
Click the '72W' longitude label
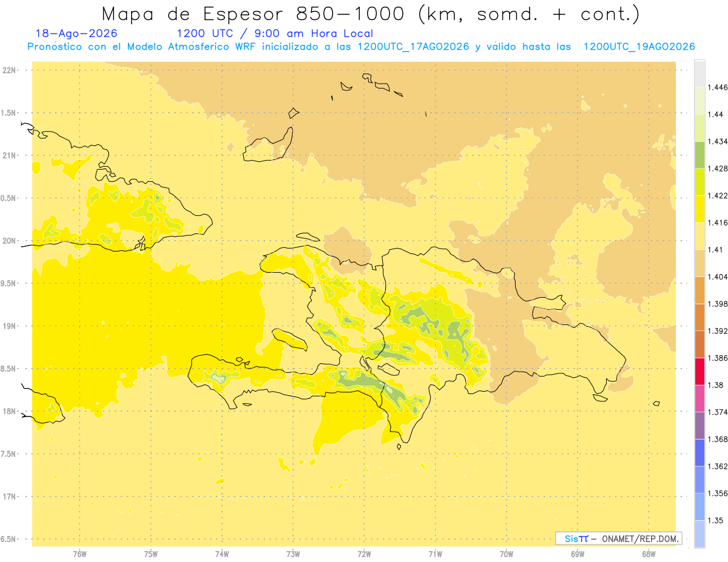tap(364, 554)
